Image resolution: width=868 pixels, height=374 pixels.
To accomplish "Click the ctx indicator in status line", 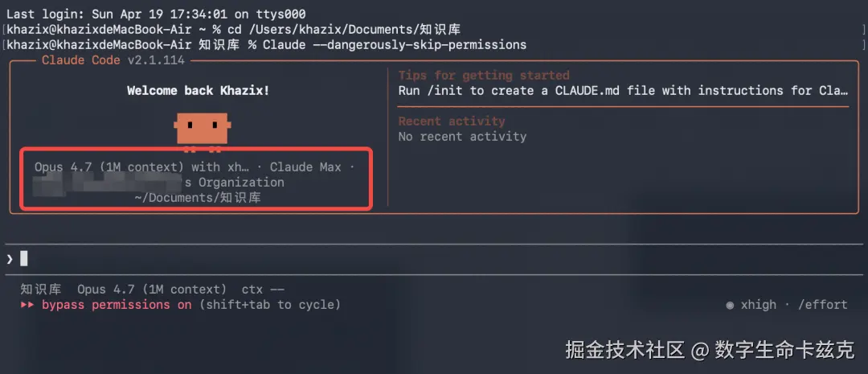I will click(x=263, y=290).
